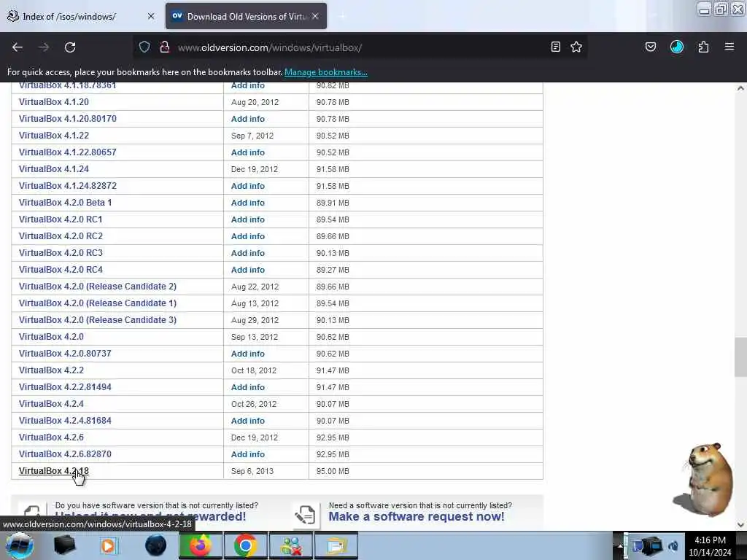
Task: Close the Index of /isos/windows/ tab
Action: (x=151, y=16)
